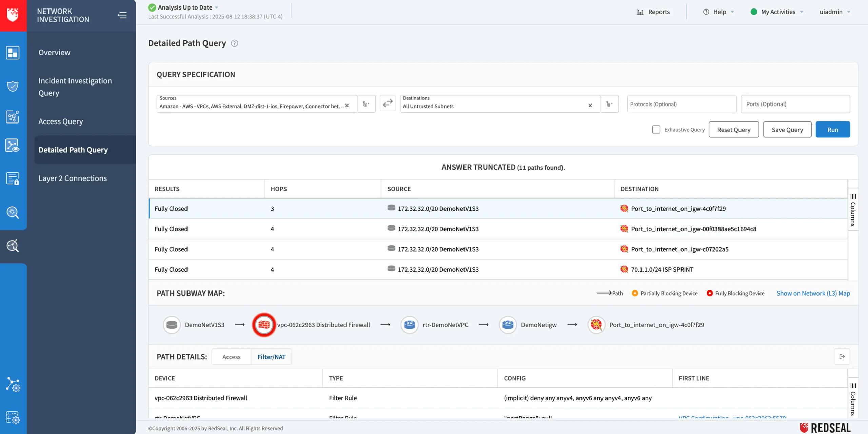Select the result row with 3 hops
Viewport: 868px width, 434px height.
498,209
